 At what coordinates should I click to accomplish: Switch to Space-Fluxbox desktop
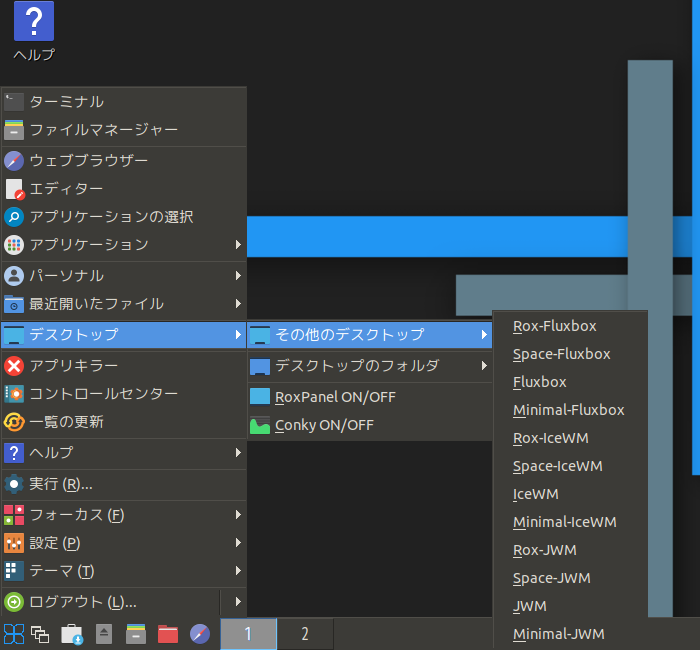coord(571,354)
